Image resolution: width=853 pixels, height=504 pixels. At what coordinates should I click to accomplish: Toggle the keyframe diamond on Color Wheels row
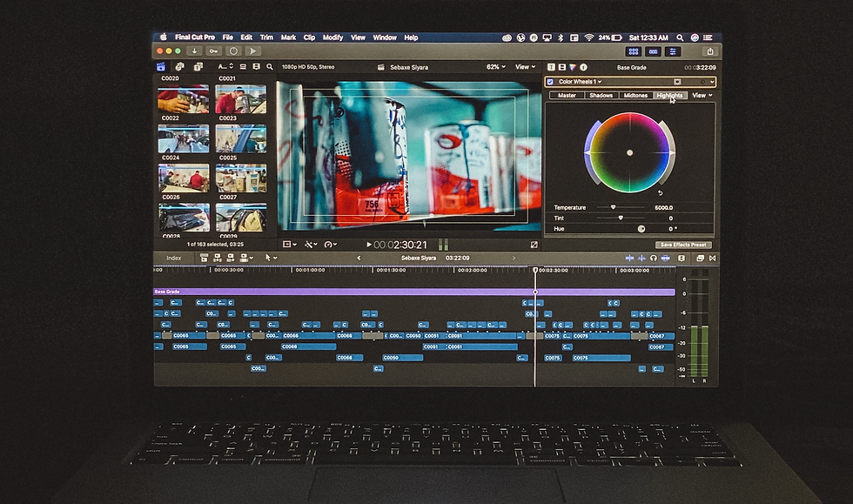pyautogui.click(x=703, y=82)
